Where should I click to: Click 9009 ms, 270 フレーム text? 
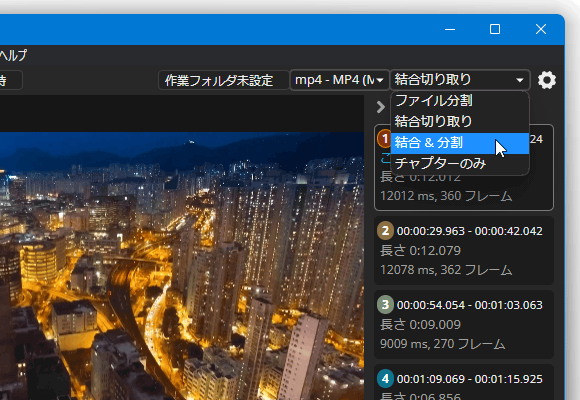coord(442,344)
